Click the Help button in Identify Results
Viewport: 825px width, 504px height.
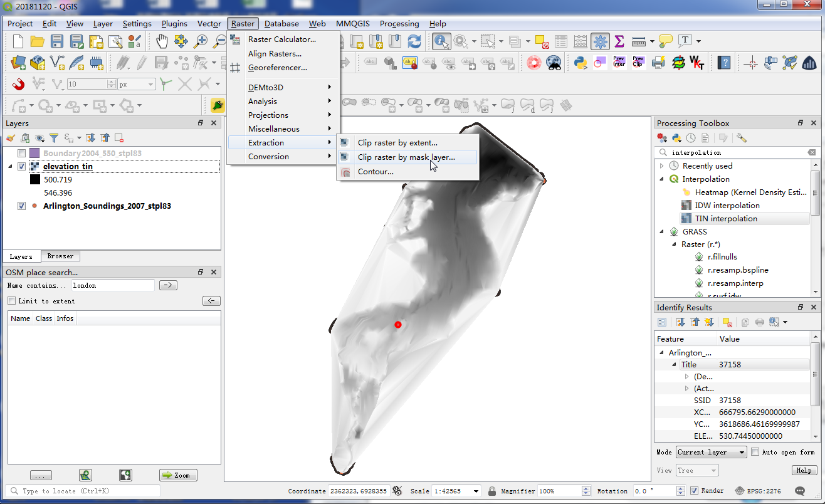click(x=803, y=470)
